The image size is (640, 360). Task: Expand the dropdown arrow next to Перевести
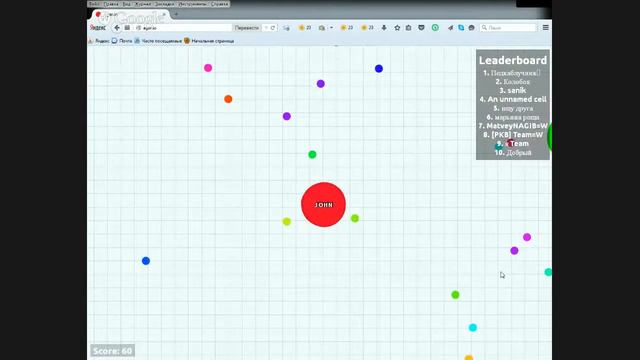point(266,28)
